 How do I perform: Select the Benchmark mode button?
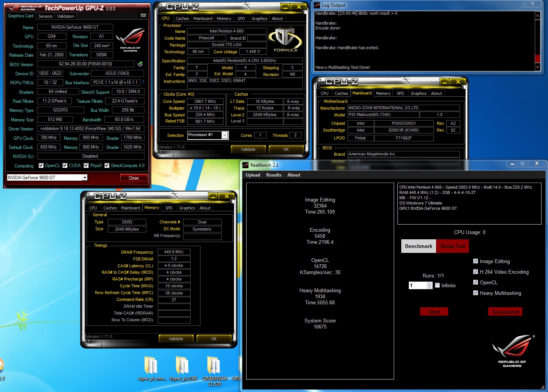tap(419, 246)
